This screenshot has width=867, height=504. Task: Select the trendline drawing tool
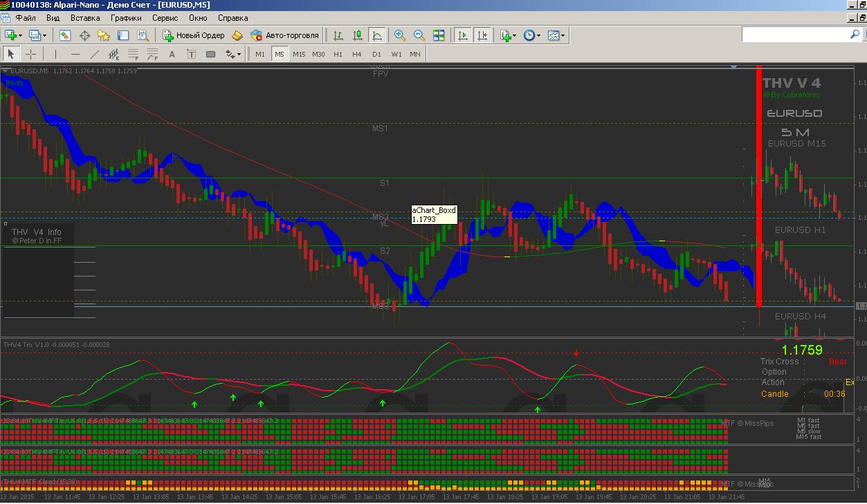(94, 54)
